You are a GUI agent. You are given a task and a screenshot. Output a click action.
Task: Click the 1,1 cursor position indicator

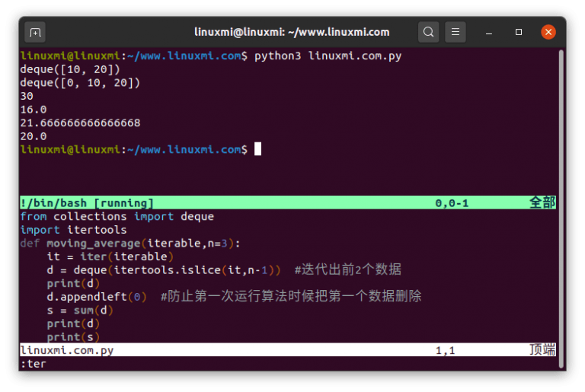pos(445,351)
